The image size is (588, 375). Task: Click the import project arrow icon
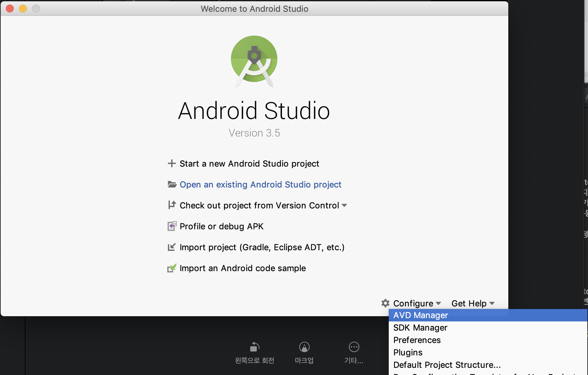click(x=171, y=247)
